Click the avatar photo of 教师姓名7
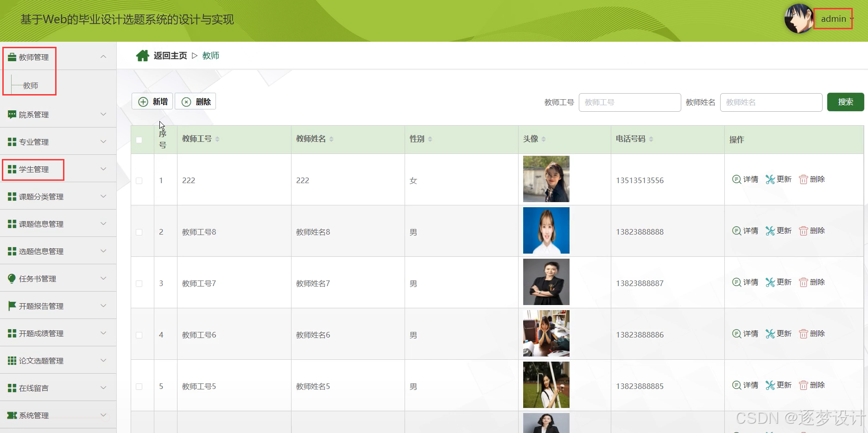 tap(546, 282)
